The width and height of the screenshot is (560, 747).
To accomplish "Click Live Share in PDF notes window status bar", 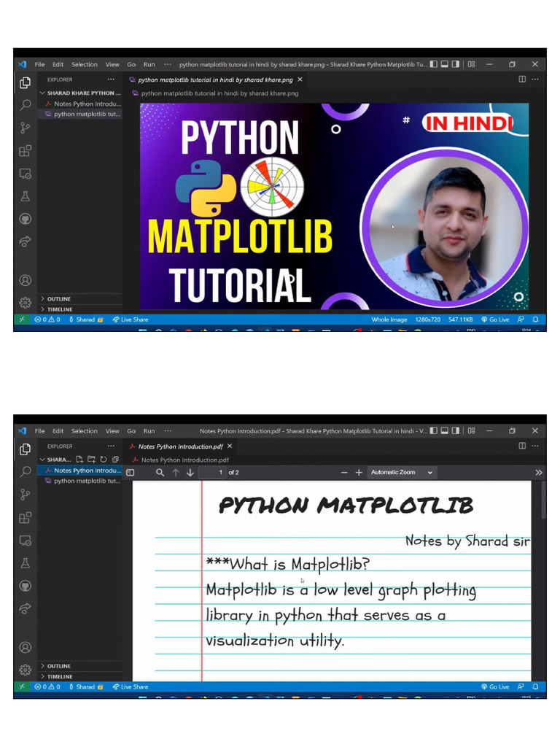I will tap(131, 686).
